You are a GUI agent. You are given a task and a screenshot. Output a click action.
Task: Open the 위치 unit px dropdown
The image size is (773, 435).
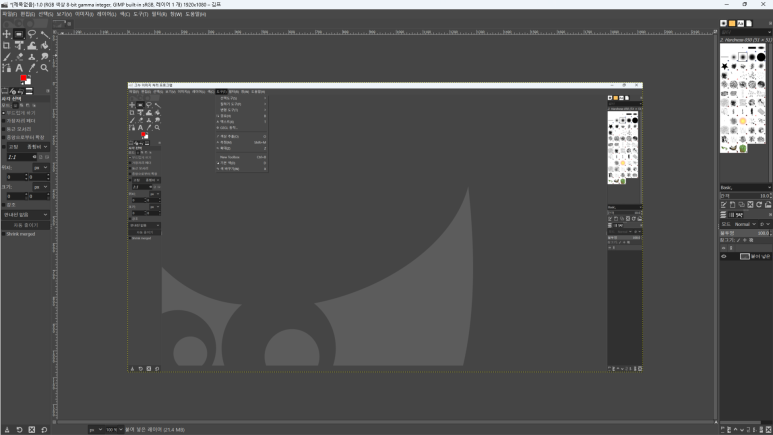click(41, 168)
